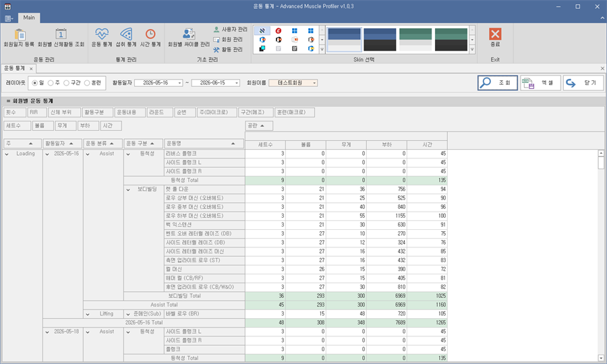The width and height of the screenshot is (607, 364).
Task: Open 회원별 신체활동 조회
Action: 61,38
